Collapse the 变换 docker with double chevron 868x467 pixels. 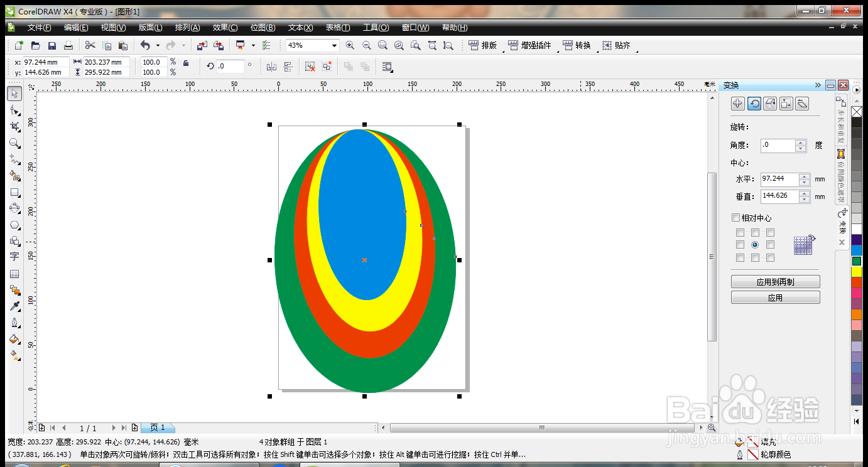(818, 85)
